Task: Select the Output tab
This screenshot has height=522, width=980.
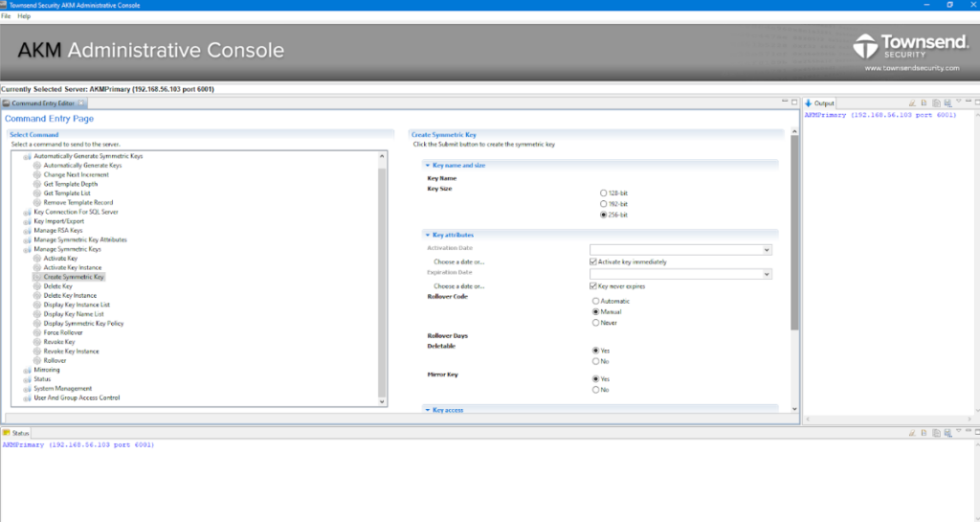Action: tap(819, 103)
